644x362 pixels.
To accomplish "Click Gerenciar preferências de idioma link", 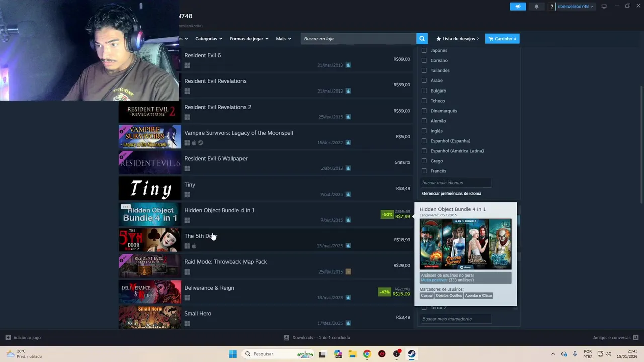I will [451, 193].
